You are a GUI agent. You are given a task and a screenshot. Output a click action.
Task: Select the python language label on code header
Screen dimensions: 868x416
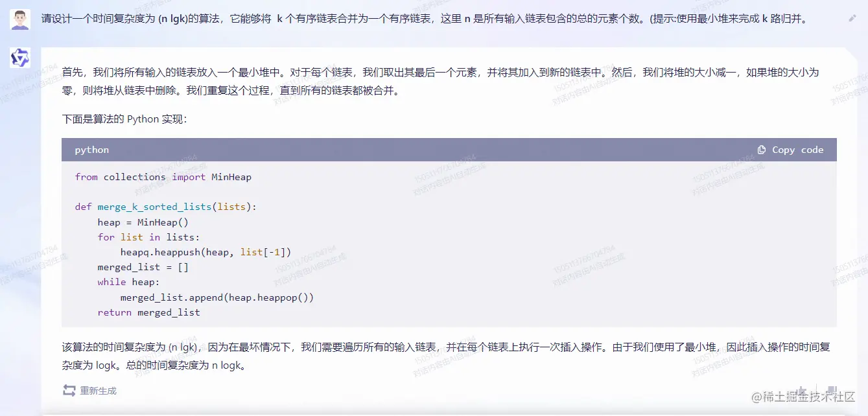91,149
